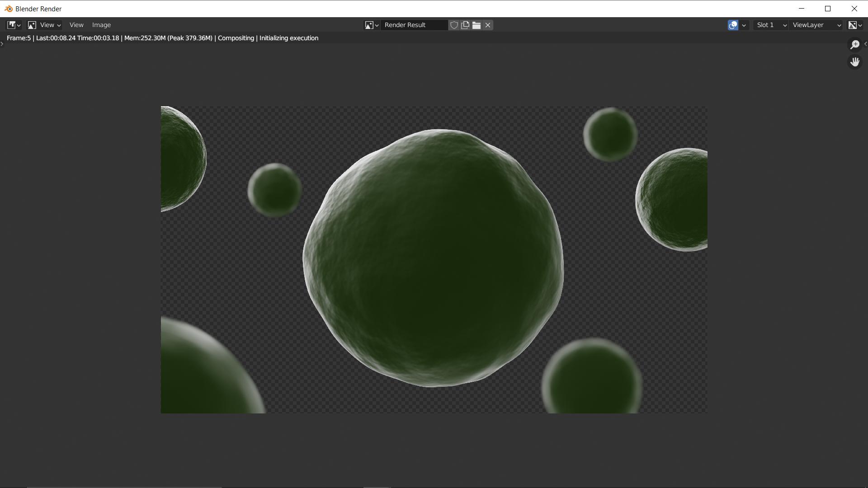Minimize the Blender Render window
The image size is (868, 488).
coord(802,9)
